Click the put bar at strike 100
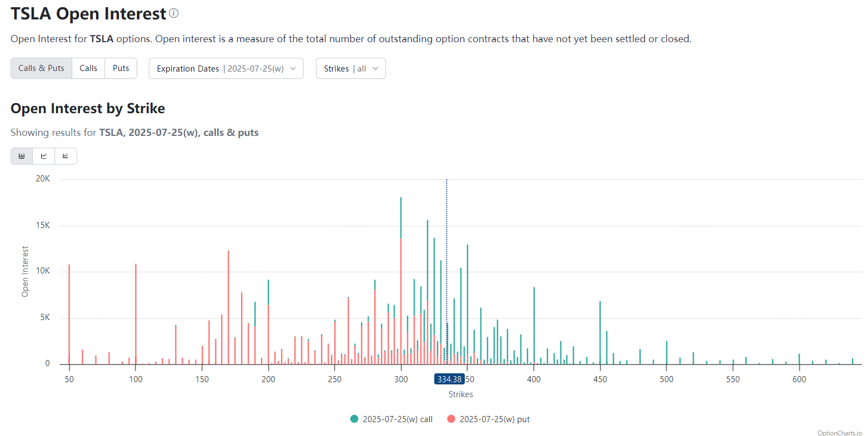Screen dimensions: 868x436 [136, 314]
